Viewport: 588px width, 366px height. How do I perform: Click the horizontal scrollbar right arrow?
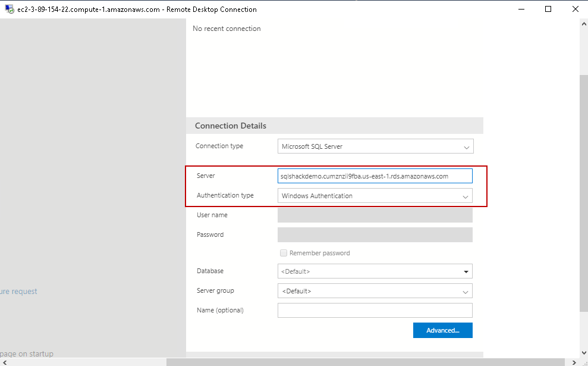575,362
